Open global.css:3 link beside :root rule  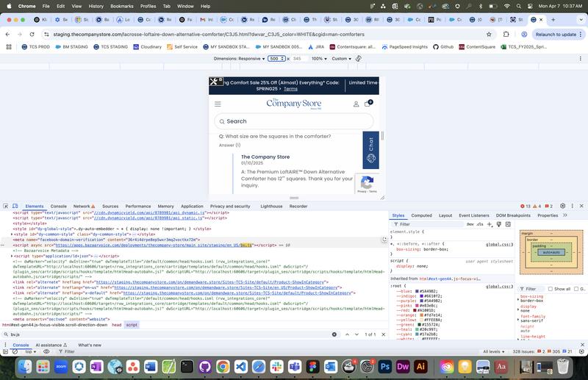[500, 286]
